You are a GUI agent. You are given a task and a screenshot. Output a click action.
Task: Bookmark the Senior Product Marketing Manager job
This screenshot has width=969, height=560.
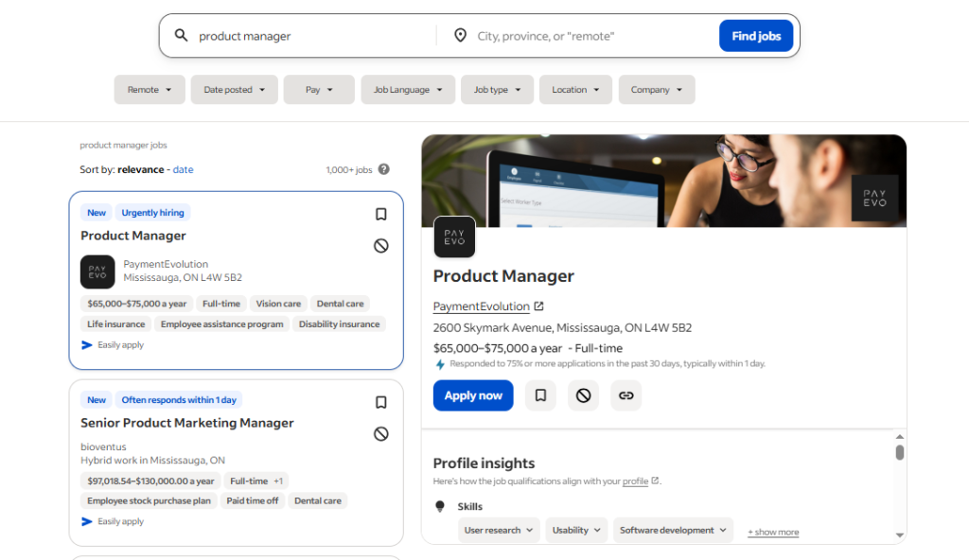(x=381, y=402)
